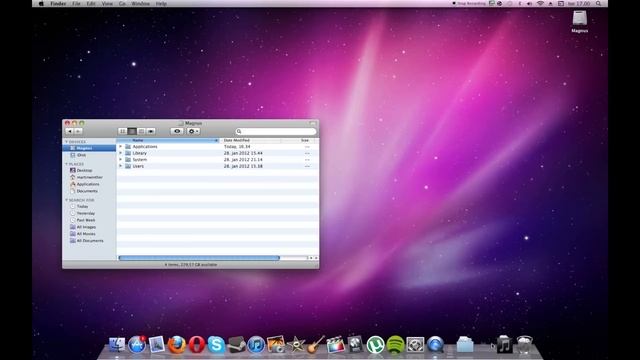Viewport: 640px width, 360px height.
Task: Switch Finder to Cover Flow view
Action: pos(151,131)
